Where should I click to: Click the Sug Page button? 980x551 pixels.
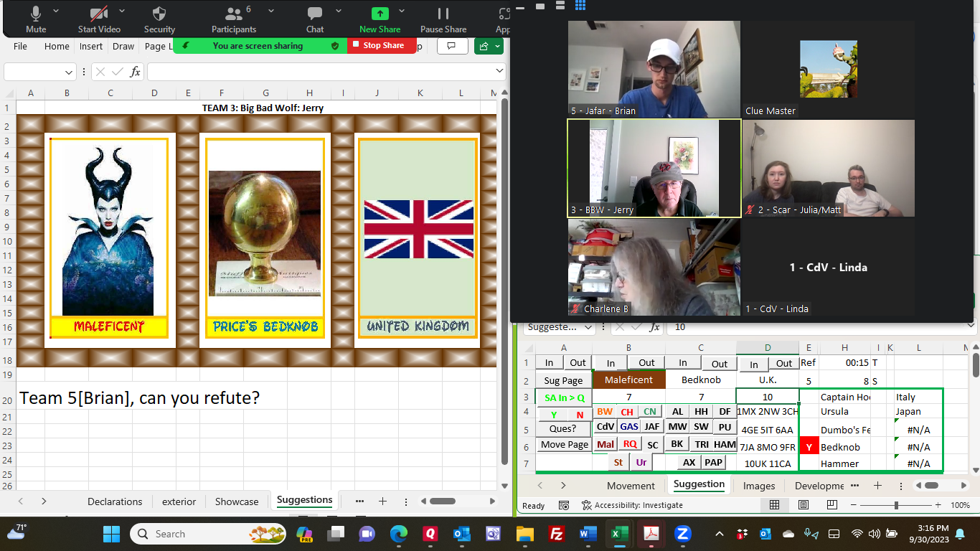point(563,381)
